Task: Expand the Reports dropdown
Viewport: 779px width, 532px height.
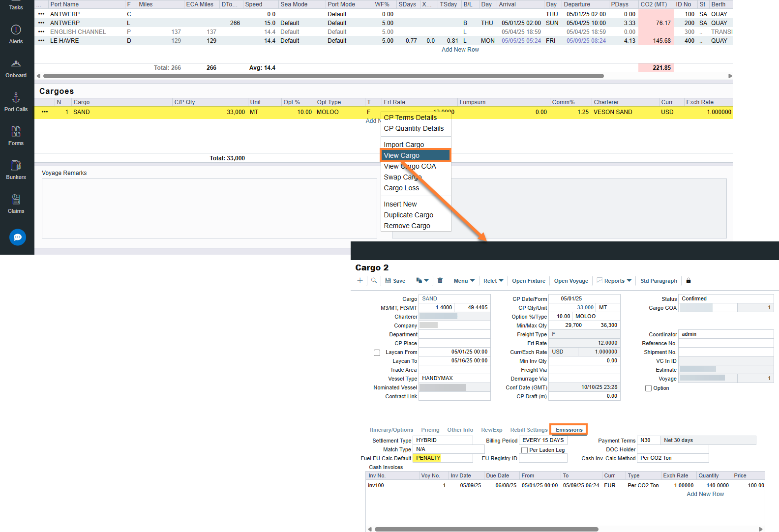Action: [x=614, y=281]
